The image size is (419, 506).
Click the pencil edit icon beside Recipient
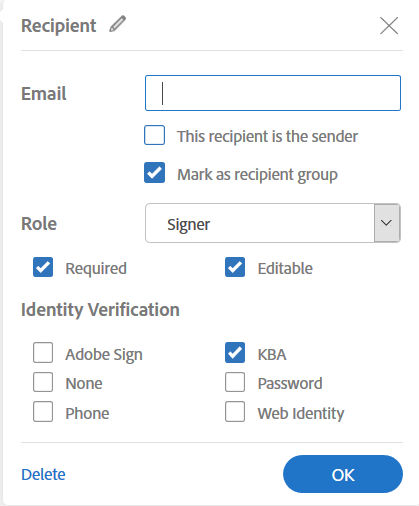(x=118, y=24)
